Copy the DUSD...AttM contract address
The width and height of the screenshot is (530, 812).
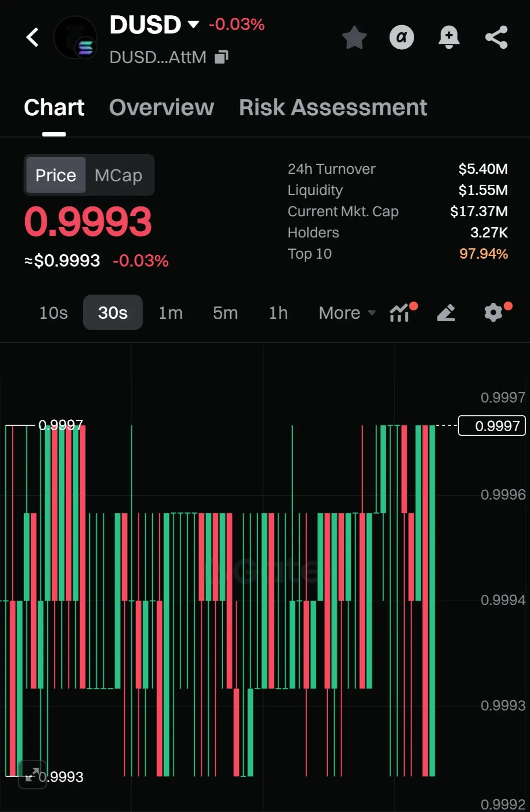click(x=222, y=57)
